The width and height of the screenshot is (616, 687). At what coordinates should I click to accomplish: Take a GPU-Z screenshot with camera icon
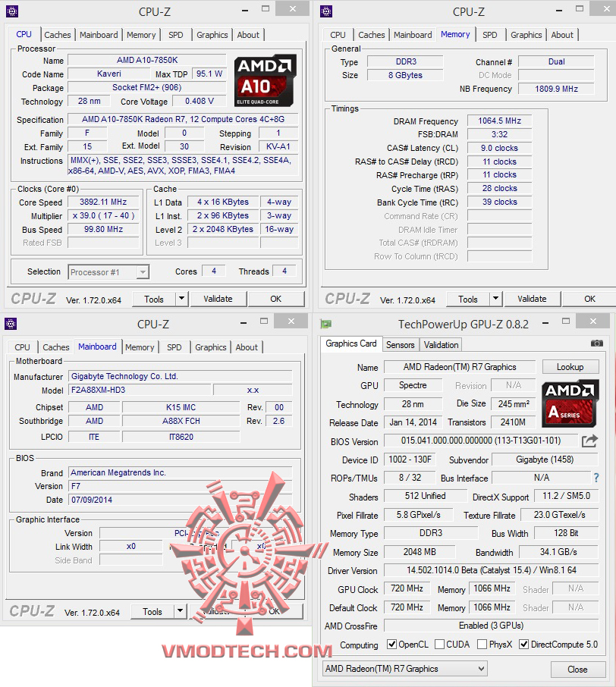pyautogui.click(x=597, y=343)
